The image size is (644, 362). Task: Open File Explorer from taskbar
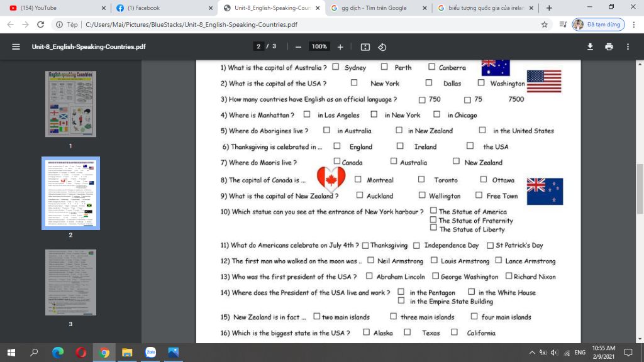pos(127,352)
